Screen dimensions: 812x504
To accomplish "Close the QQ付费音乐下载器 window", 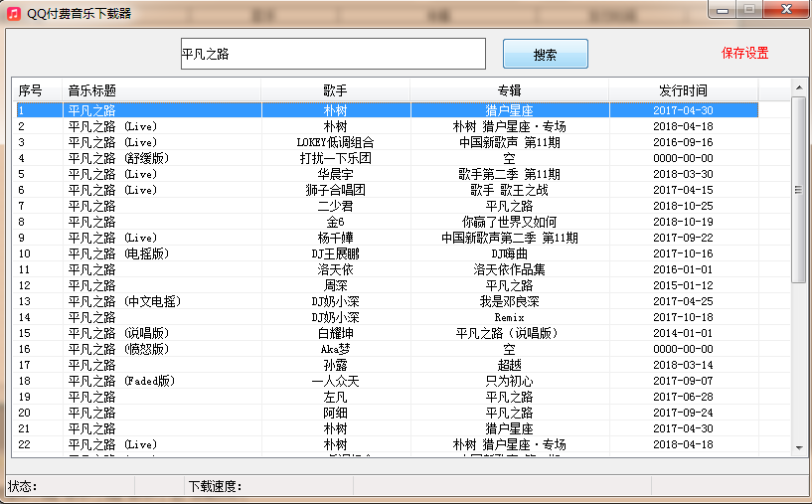I will (786, 9).
